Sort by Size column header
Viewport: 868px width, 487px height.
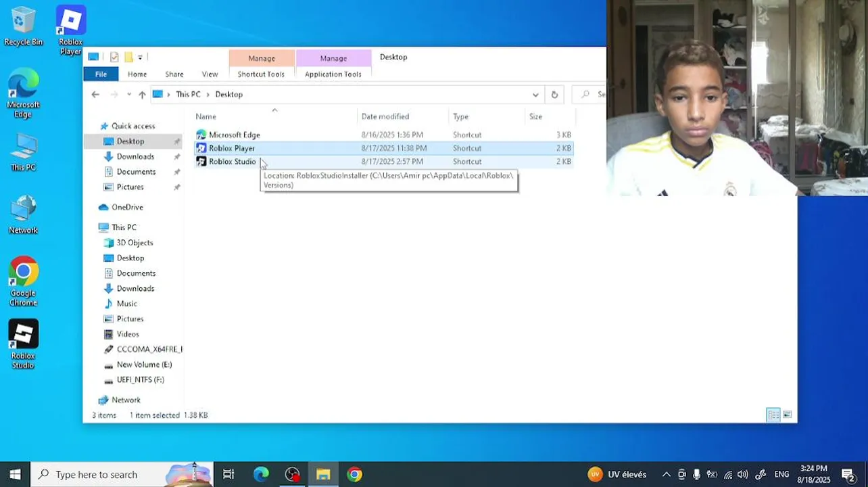pos(550,116)
